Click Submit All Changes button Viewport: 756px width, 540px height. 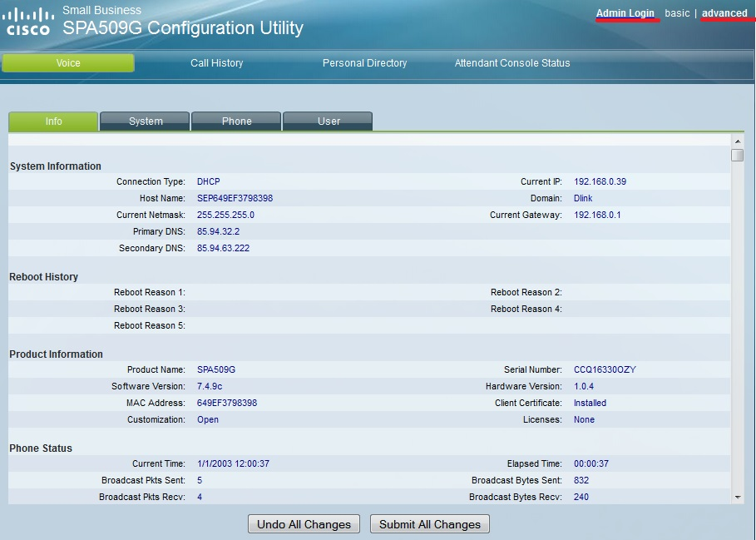point(430,524)
